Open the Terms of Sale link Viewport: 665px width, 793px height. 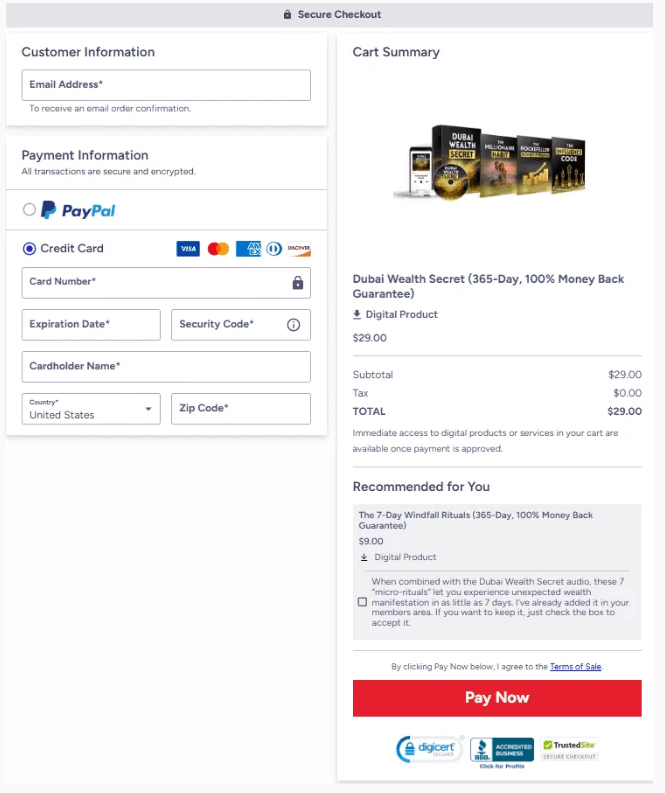click(575, 667)
